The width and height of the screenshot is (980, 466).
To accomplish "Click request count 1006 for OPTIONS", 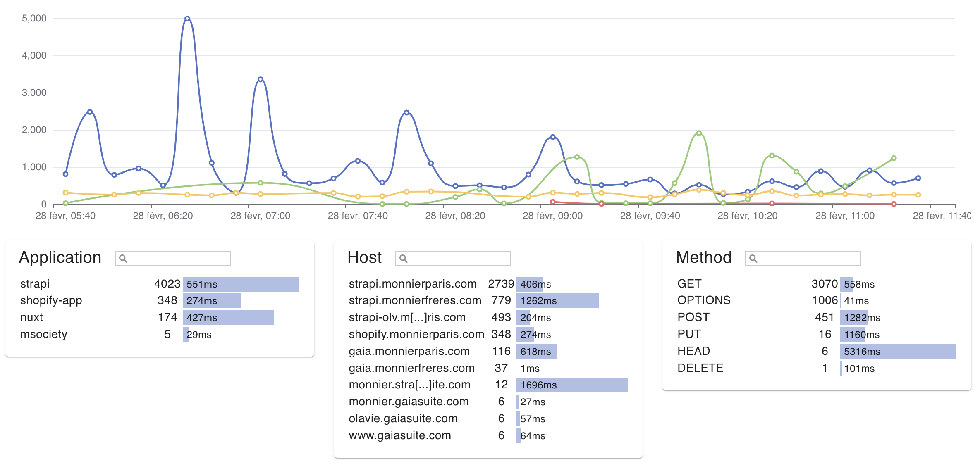I will click(x=825, y=300).
